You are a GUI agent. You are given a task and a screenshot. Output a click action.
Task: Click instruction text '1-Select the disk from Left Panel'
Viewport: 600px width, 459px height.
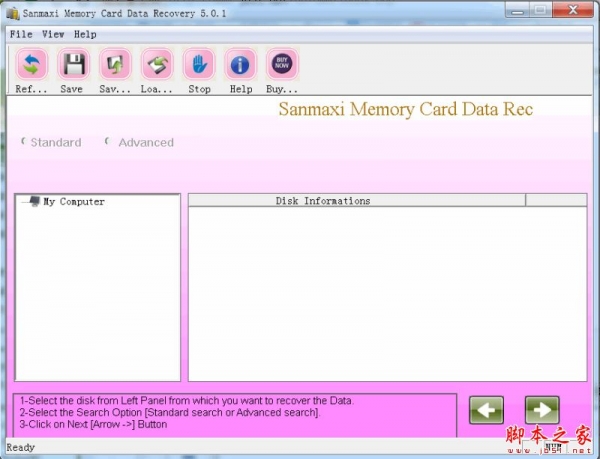coord(93,400)
